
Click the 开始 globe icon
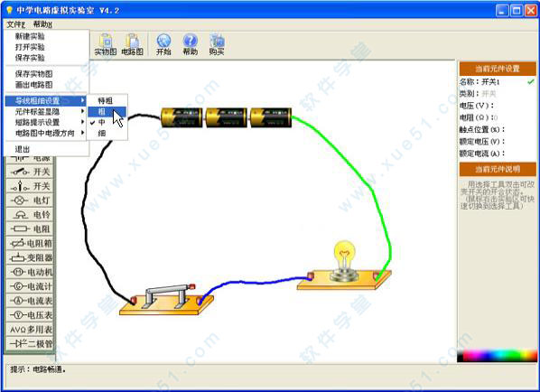[x=163, y=44]
